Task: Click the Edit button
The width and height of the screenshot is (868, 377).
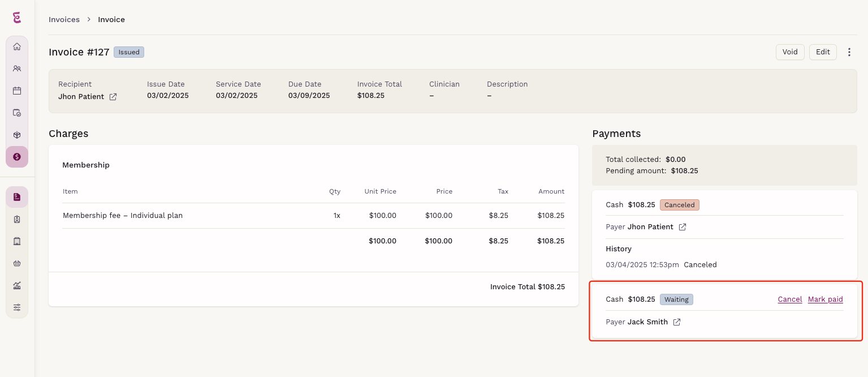Action: pos(823,52)
